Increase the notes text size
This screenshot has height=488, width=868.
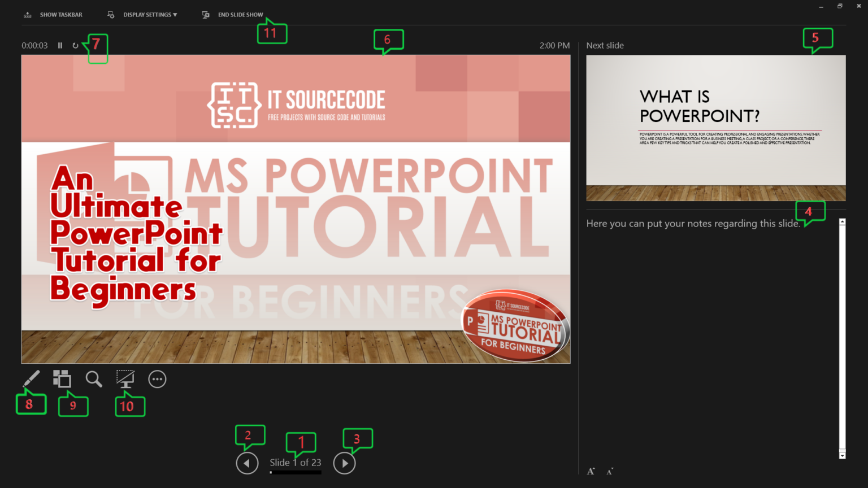point(590,470)
